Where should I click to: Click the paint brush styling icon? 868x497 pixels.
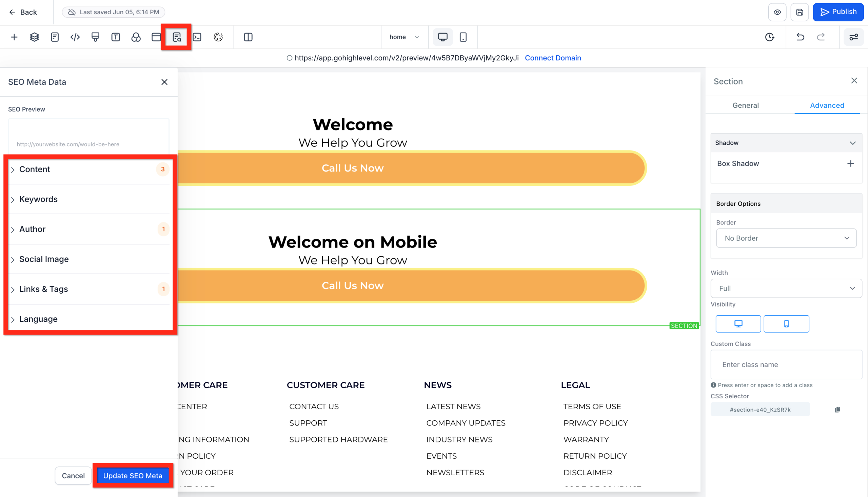coord(95,37)
